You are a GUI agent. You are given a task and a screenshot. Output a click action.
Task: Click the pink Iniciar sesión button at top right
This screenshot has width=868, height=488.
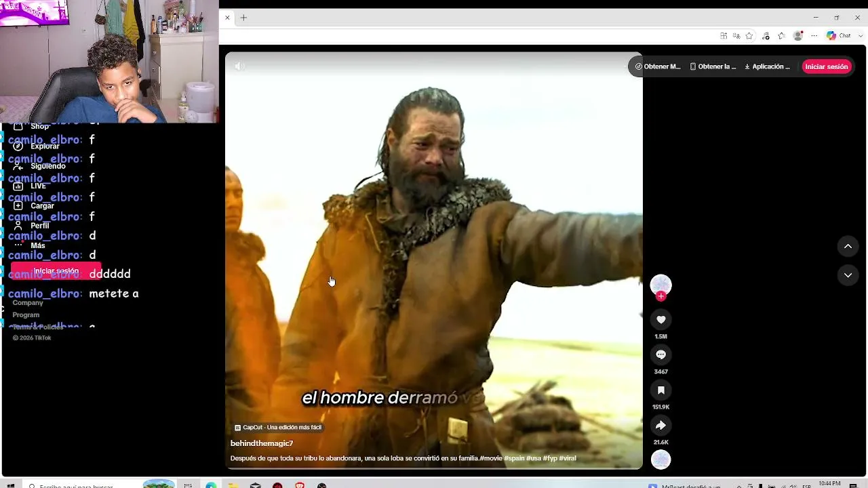click(826, 66)
